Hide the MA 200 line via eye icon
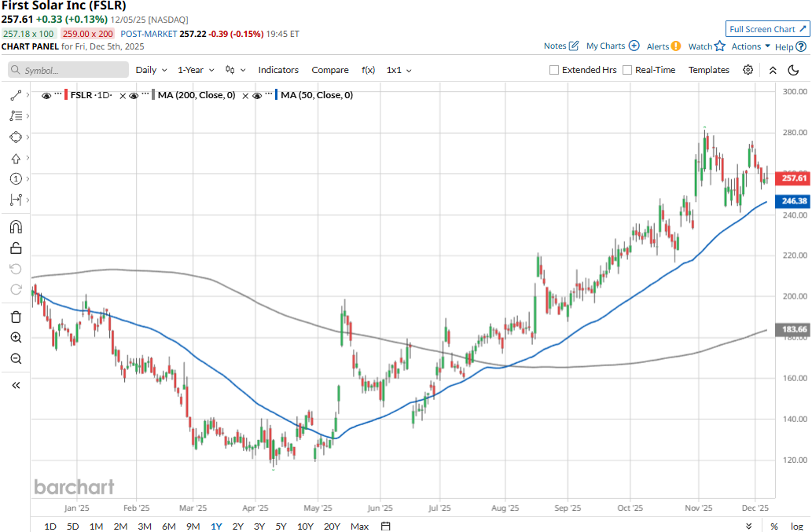The height and width of the screenshot is (532, 812). click(134, 95)
